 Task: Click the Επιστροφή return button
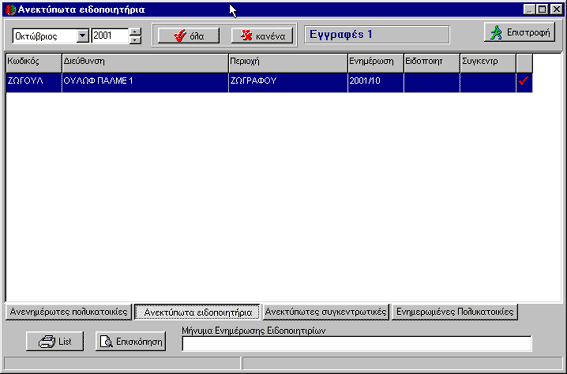tap(519, 32)
